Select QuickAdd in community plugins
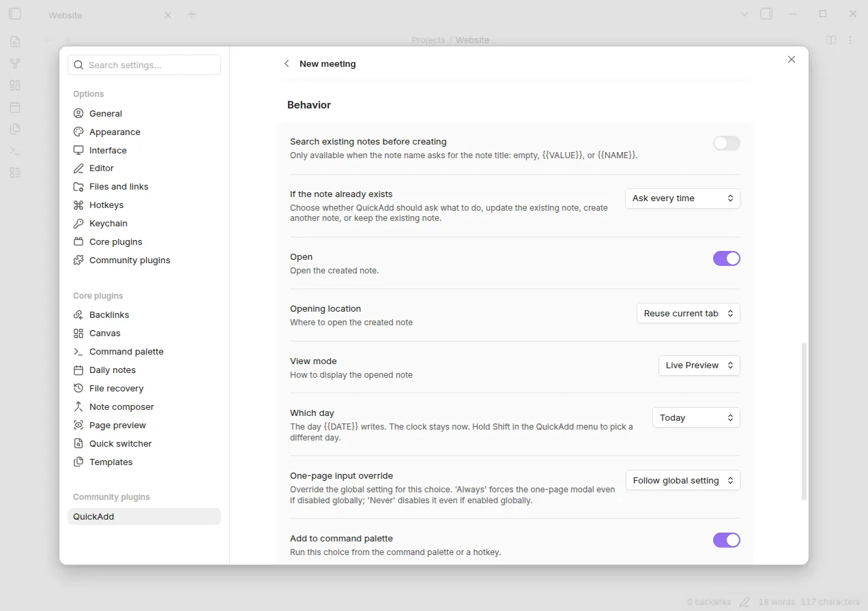Screen dimensions: 868x611 point(144,516)
